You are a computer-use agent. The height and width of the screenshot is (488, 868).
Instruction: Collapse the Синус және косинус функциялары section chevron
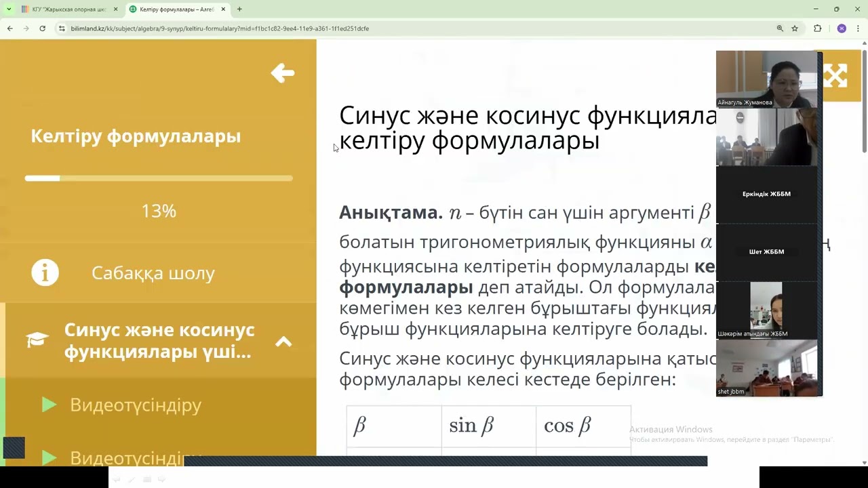click(283, 342)
